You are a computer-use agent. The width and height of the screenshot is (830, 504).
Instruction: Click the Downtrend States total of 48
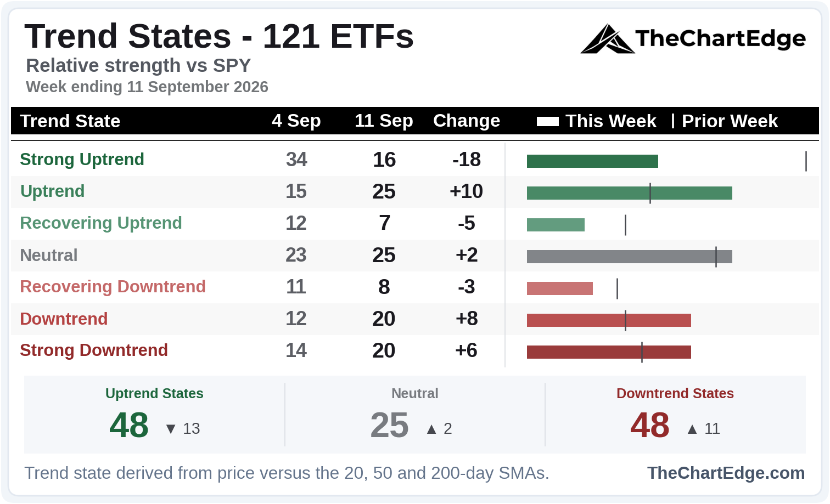point(650,425)
